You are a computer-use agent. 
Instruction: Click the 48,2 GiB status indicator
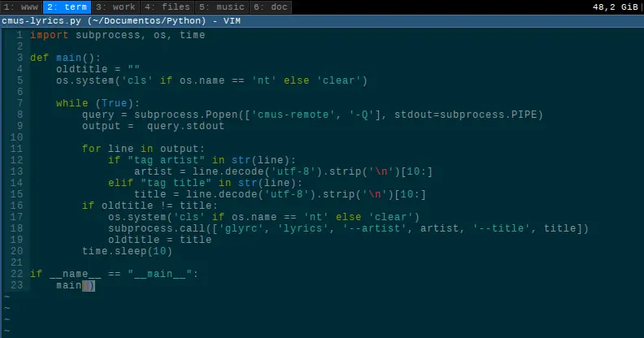click(x=615, y=7)
